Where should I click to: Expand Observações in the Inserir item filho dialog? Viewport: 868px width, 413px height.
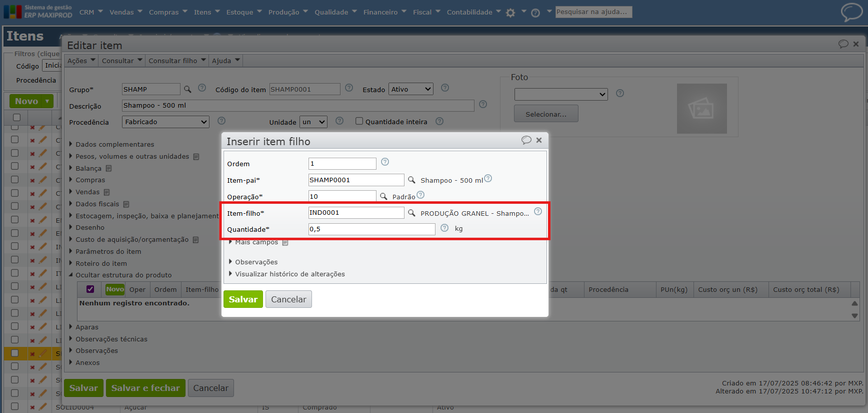253,262
